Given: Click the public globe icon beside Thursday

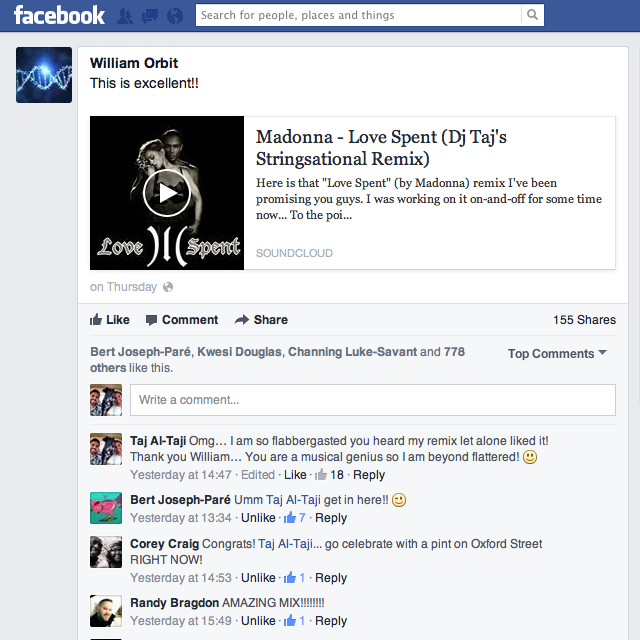Looking at the screenshot, I should (168, 287).
